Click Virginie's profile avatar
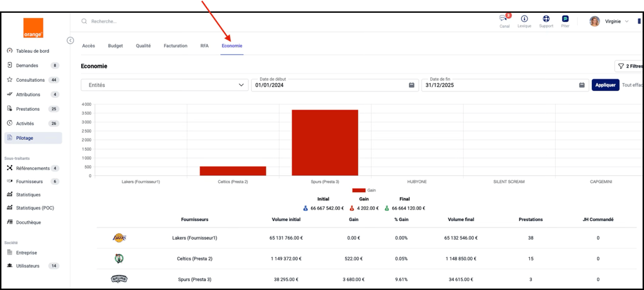 (x=594, y=21)
